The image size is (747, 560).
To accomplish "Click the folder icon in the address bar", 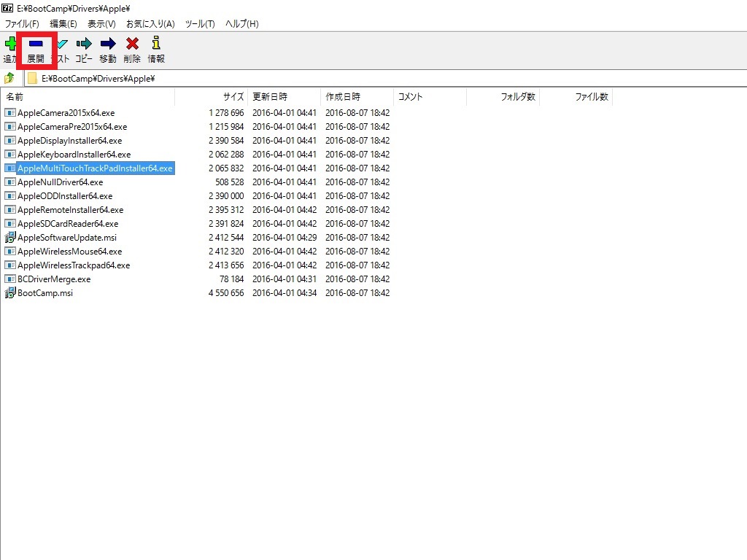I will coord(32,78).
